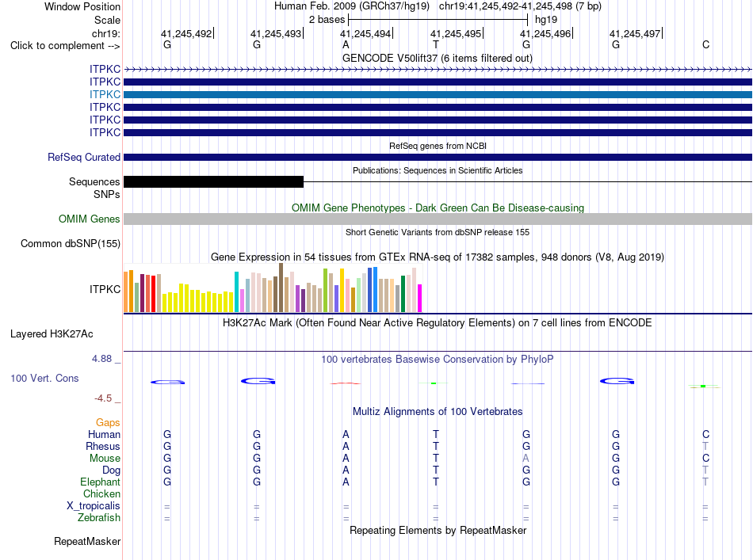The width and height of the screenshot is (753, 560).
Task: Click the 4.88 upper scale value
Action: pos(101,359)
